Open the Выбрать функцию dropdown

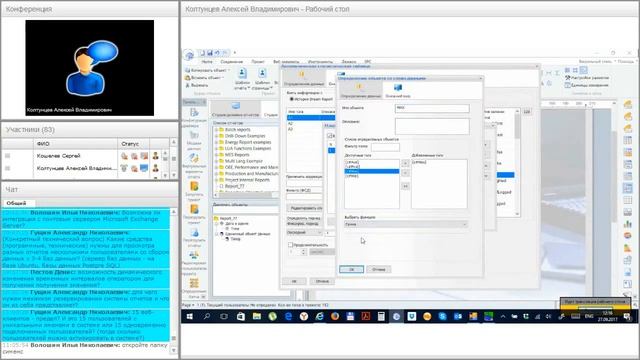click(x=406, y=224)
